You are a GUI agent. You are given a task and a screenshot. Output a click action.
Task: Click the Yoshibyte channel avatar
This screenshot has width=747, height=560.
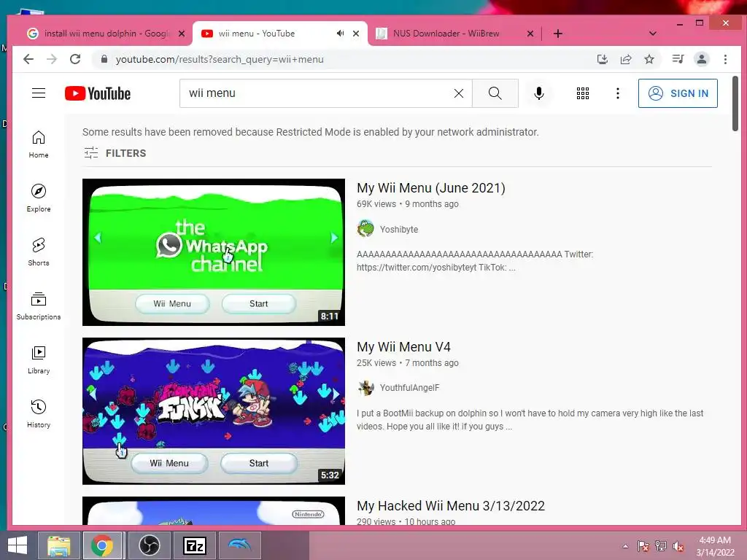pyautogui.click(x=365, y=228)
